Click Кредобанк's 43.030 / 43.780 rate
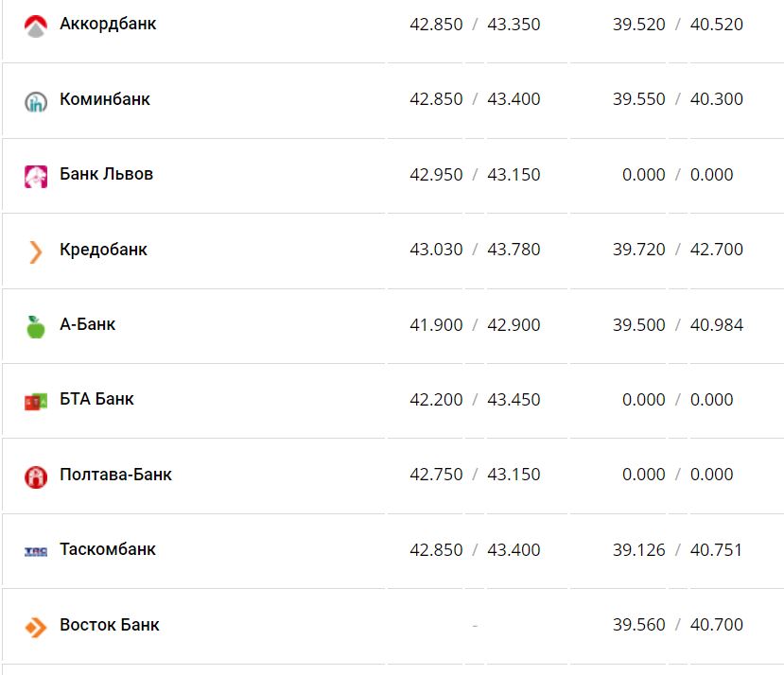This screenshot has height=675, width=784. 475,250
